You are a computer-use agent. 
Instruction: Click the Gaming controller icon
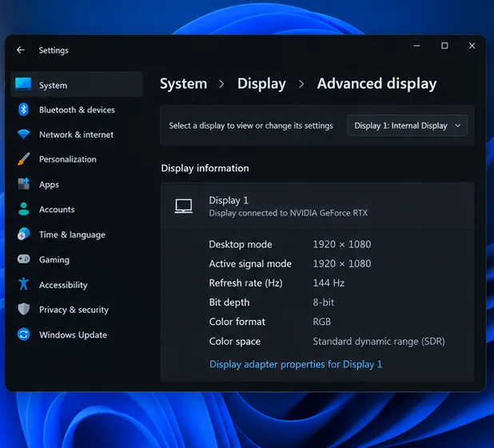(24, 259)
